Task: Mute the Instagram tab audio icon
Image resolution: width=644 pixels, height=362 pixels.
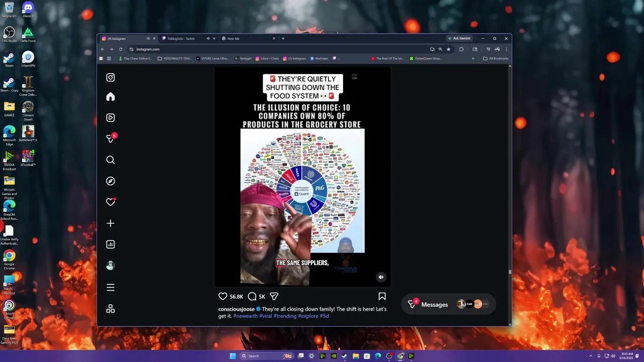Action: 148,39
